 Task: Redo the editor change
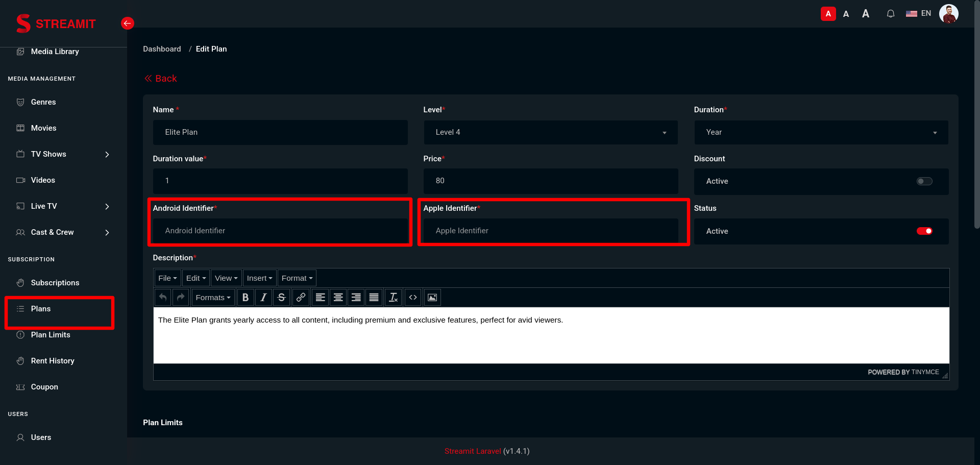181,297
